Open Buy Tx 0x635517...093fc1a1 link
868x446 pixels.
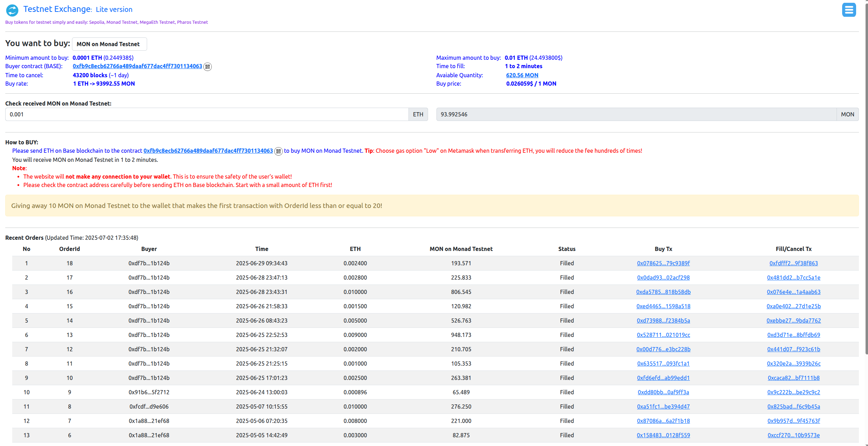[x=663, y=364]
